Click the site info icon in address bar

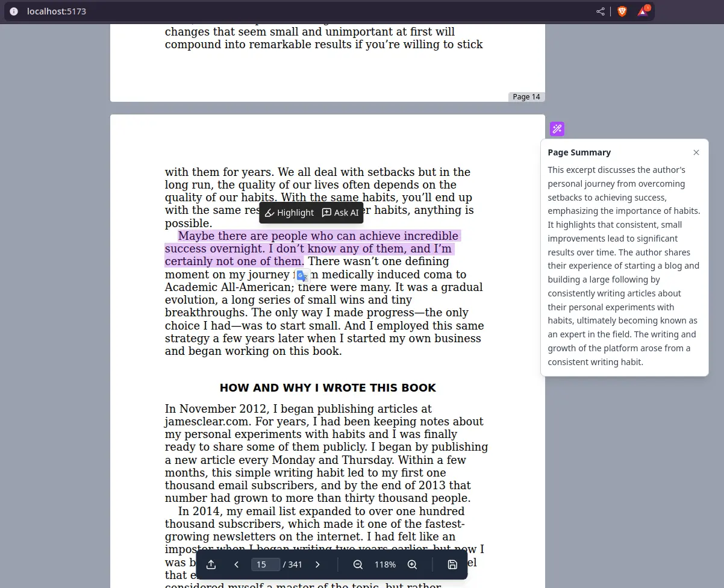click(13, 11)
